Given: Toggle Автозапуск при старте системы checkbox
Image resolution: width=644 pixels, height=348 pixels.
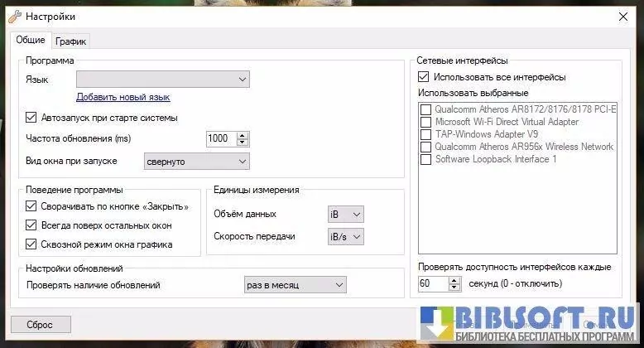Looking at the screenshot, I should coord(32,118).
